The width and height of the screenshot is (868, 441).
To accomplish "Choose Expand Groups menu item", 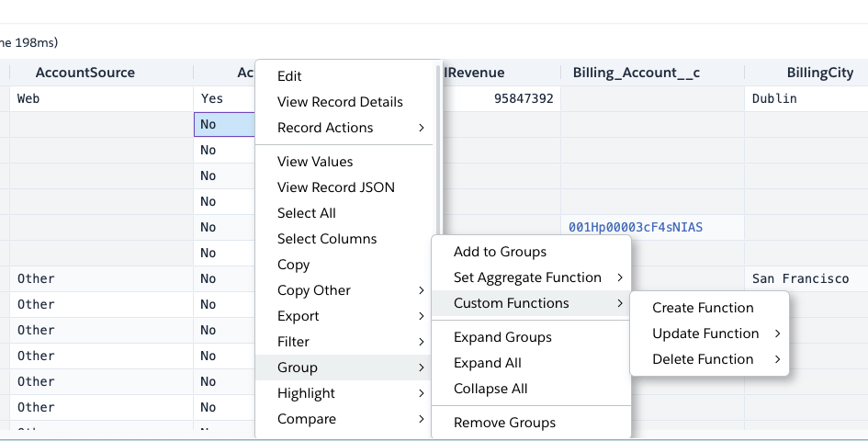I will (502, 337).
